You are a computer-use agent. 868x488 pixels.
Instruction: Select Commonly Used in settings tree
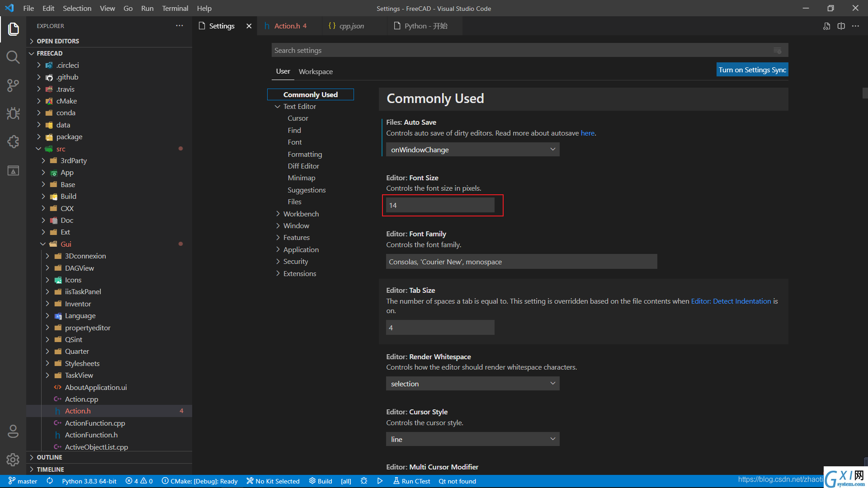click(x=311, y=94)
